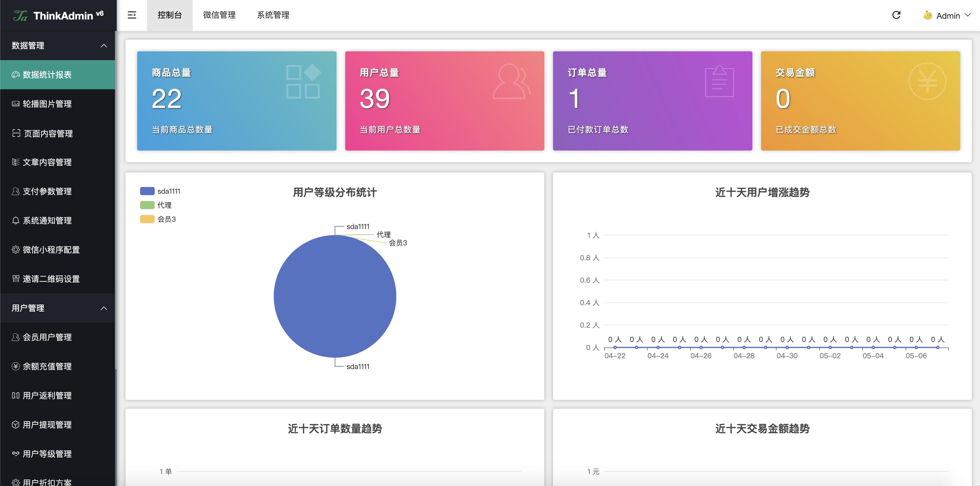
Task: Switch to the 微信管理 tab
Action: (x=219, y=15)
